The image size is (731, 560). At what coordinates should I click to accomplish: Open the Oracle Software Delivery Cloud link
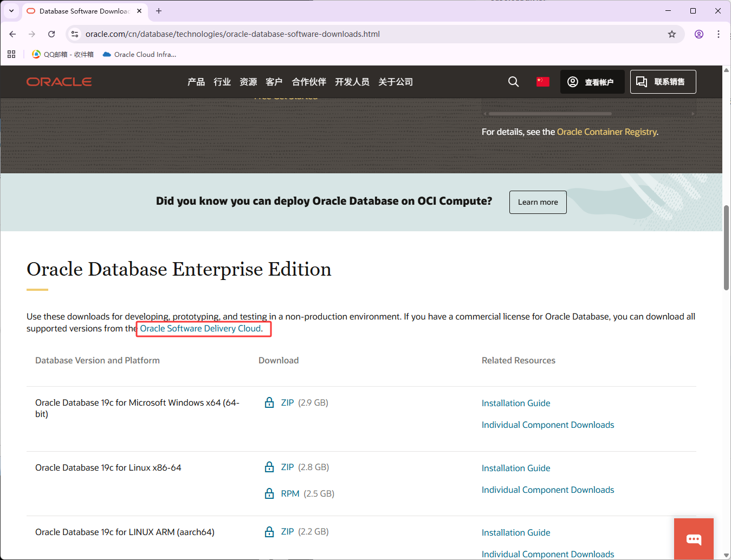click(200, 328)
